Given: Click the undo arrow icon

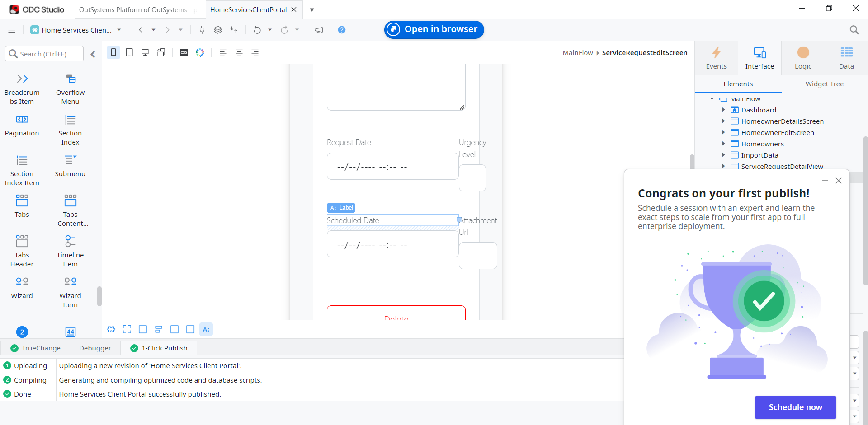Looking at the screenshot, I should click(257, 30).
